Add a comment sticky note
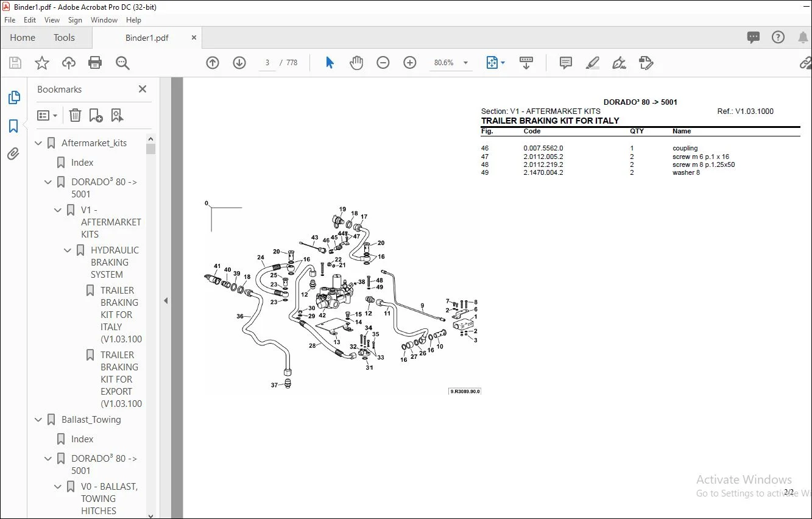This screenshot has width=812, height=519. (566, 63)
